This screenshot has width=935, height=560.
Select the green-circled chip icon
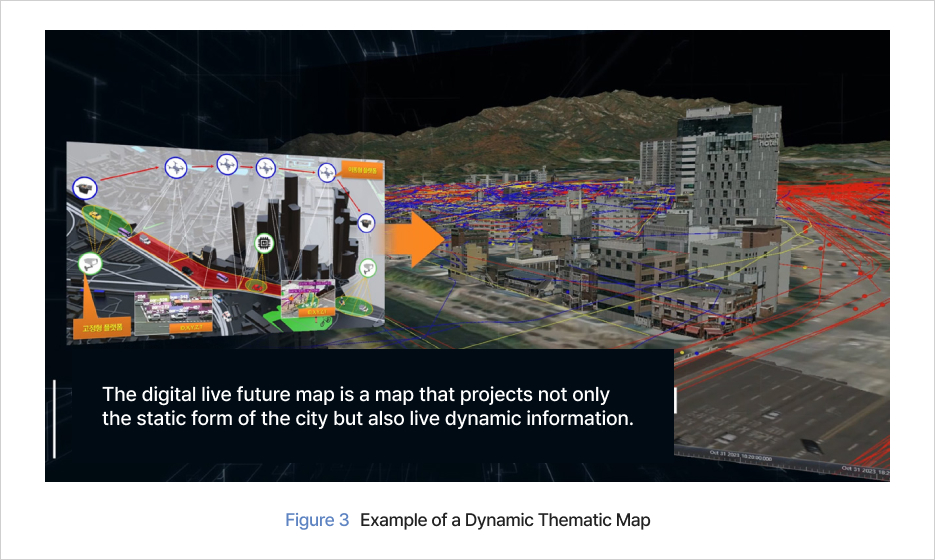click(x=264, y=242)
